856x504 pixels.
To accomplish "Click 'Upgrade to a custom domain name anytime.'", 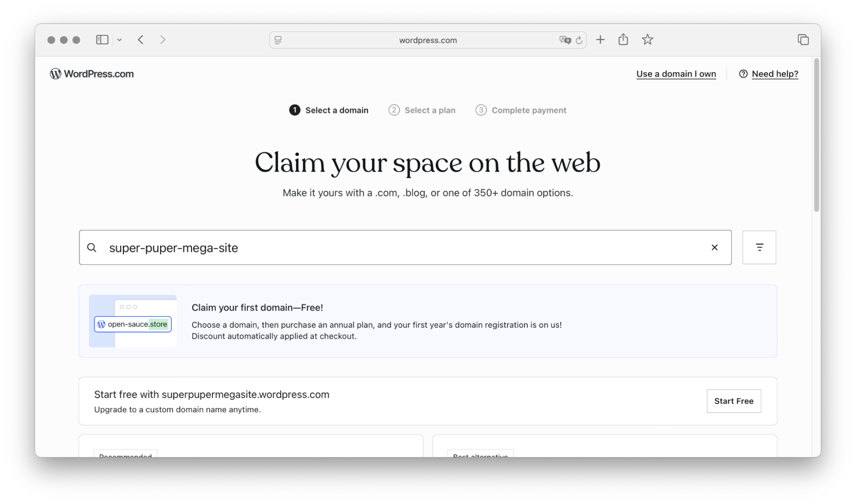I will click(177, 409).
